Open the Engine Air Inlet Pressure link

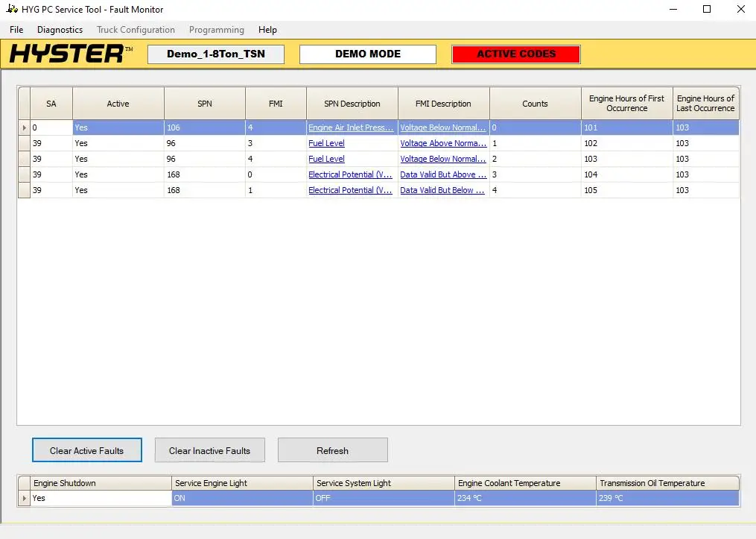351,127
